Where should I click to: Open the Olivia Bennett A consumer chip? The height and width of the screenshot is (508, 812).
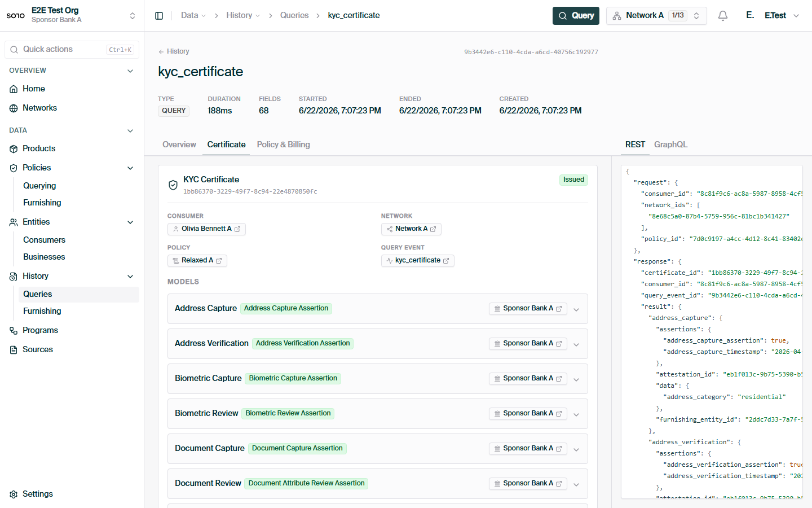click(x=206, y=229)
